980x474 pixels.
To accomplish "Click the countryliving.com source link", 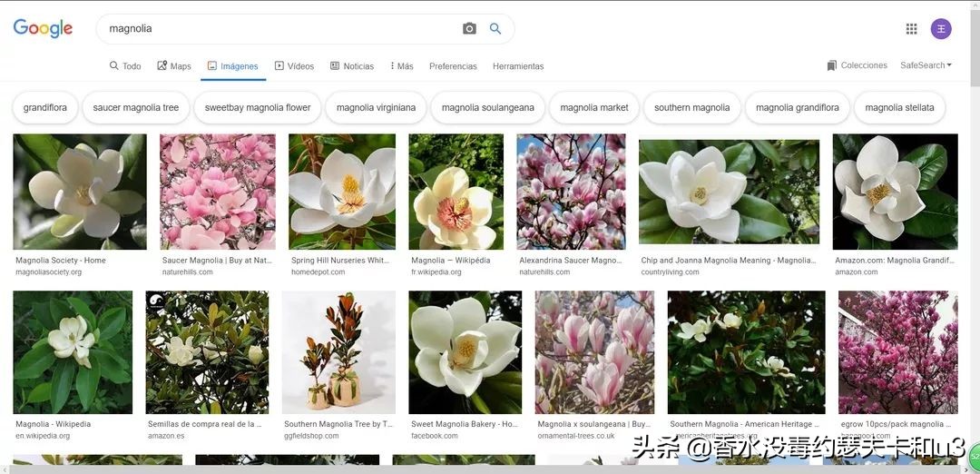I will click(x=670, y=272).
